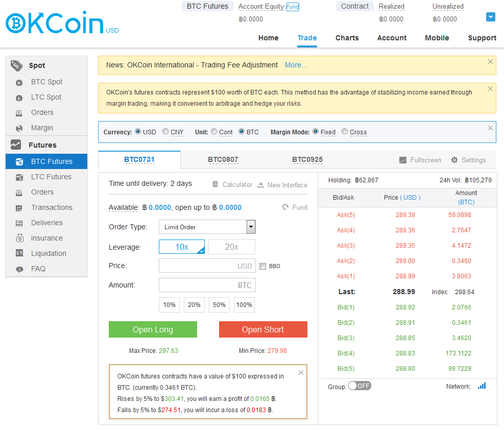Open the Account menu

[392, 38]
